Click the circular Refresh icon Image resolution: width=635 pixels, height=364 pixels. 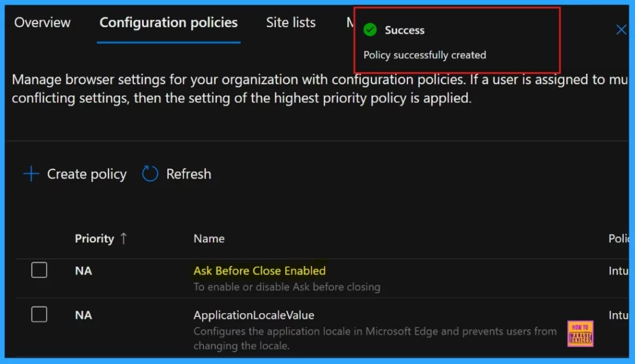150,174
